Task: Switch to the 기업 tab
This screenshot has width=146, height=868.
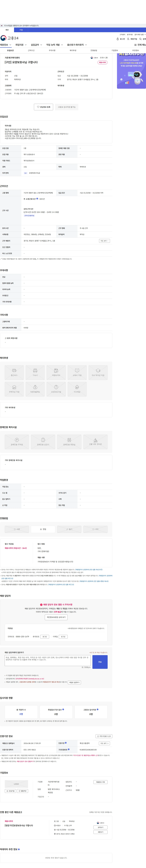Action: point(21,30)
